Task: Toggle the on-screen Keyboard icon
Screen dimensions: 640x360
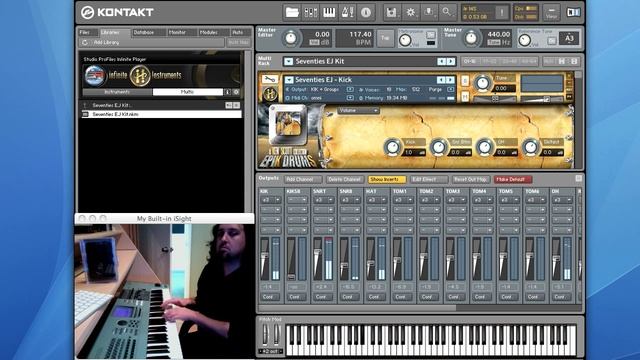Action: pos(329,12)
